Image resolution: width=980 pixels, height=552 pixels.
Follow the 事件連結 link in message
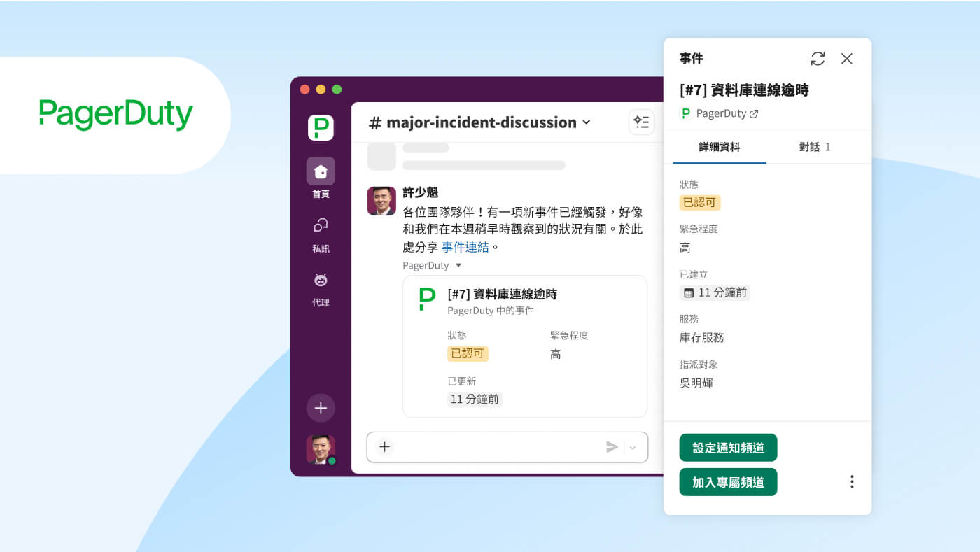tap(465, 247)
